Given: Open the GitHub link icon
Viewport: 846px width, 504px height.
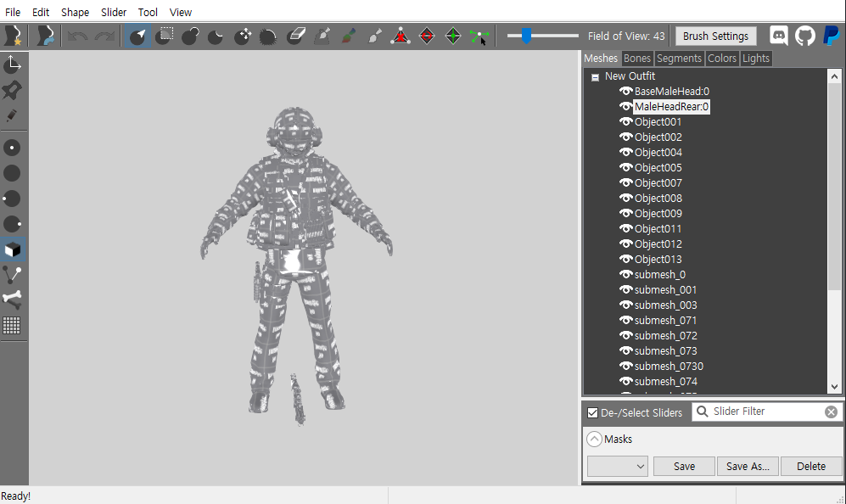Looking at the screenshot, I should click(804, 36).
